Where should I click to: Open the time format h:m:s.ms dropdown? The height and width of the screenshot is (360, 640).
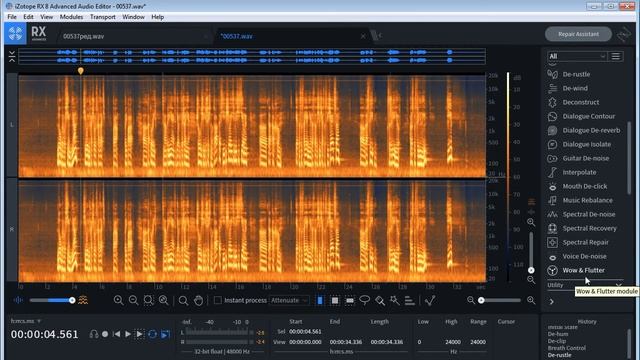point(26,321)
